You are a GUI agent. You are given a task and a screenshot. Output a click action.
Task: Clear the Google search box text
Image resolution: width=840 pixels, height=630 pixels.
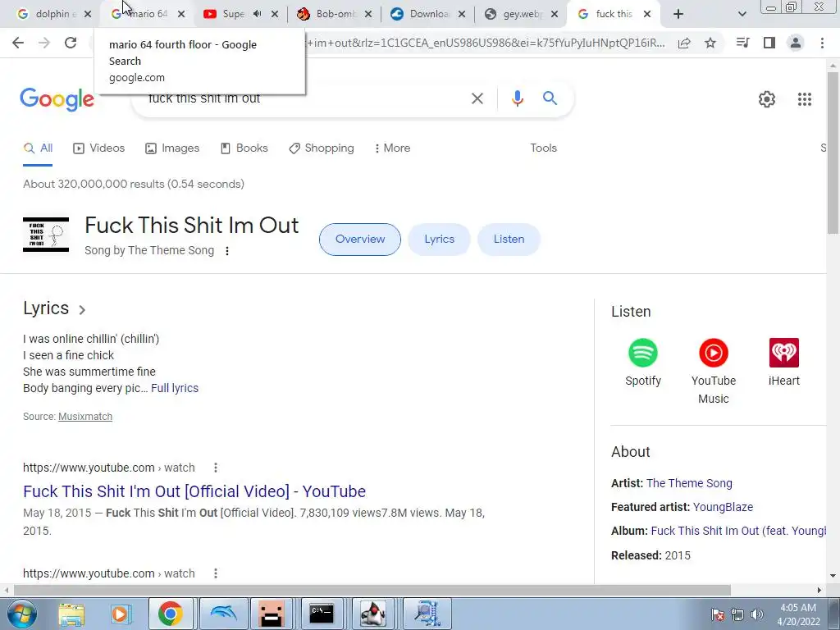477,98
